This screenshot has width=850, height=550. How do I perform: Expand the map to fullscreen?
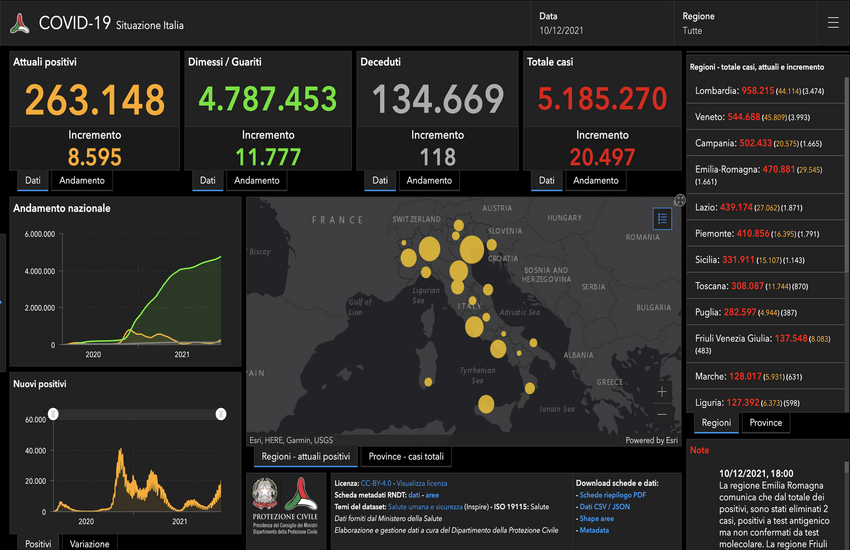tap(680, 201)
